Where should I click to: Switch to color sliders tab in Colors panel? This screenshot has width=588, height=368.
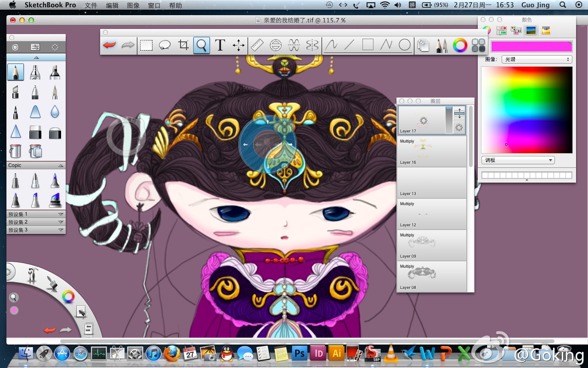click(502, 30)
